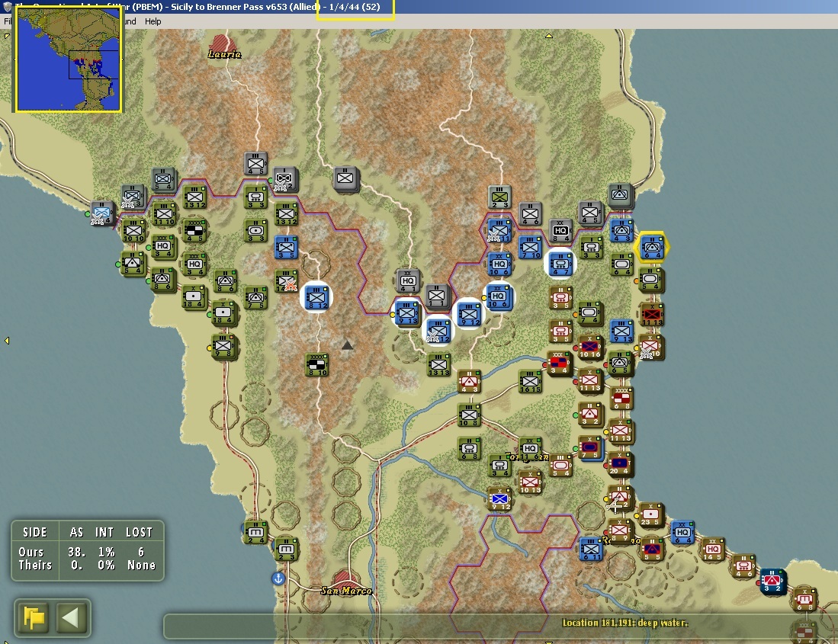Select the tan armored brigade 7-5
Screen dimensions: 838x644
pyautogui.click(x=589, y=447)
